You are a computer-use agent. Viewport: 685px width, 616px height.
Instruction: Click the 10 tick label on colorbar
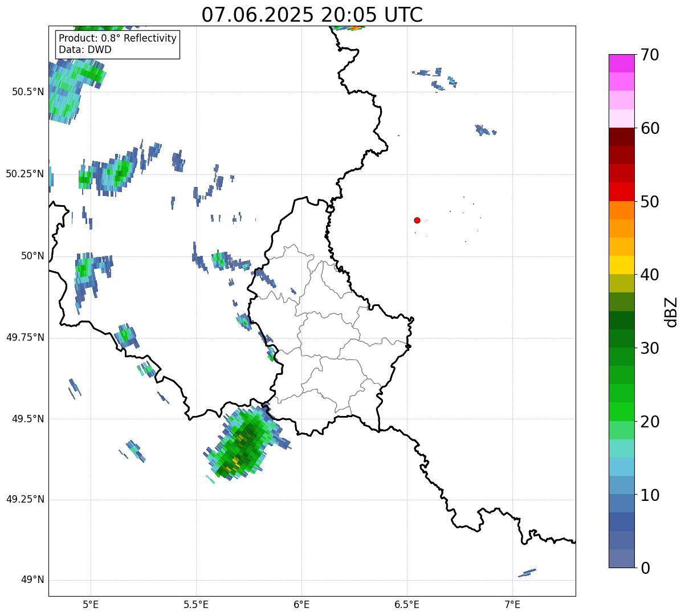pyautogui.click(x=650, y=495)
